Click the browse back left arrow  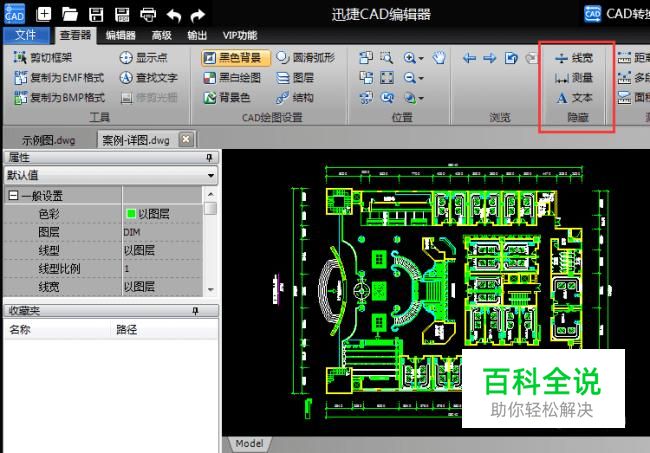click(x=469, y=58)
